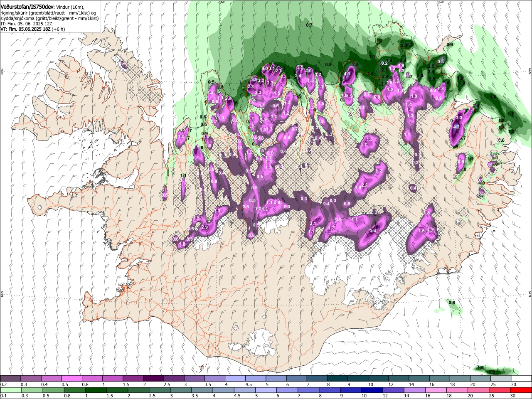Select the periwinkle 4–4.5 snow swatch

[235, 378]
